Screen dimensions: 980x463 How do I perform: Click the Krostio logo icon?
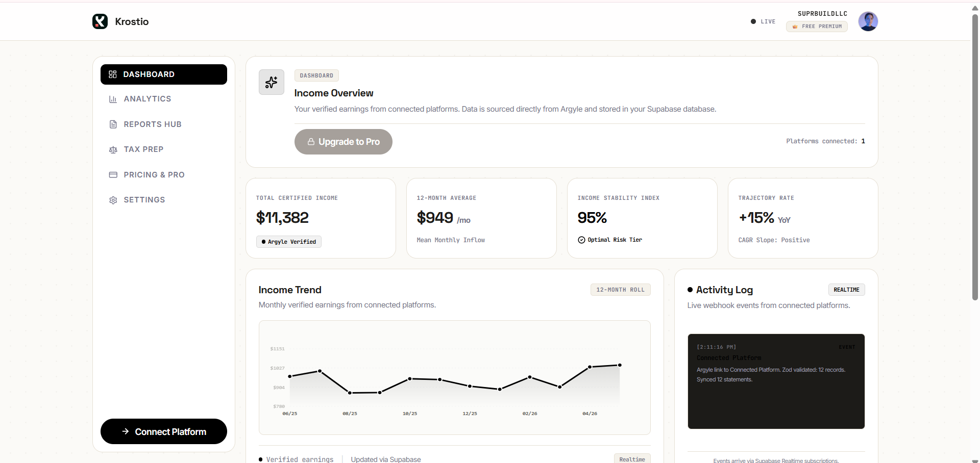click(100, 21)
